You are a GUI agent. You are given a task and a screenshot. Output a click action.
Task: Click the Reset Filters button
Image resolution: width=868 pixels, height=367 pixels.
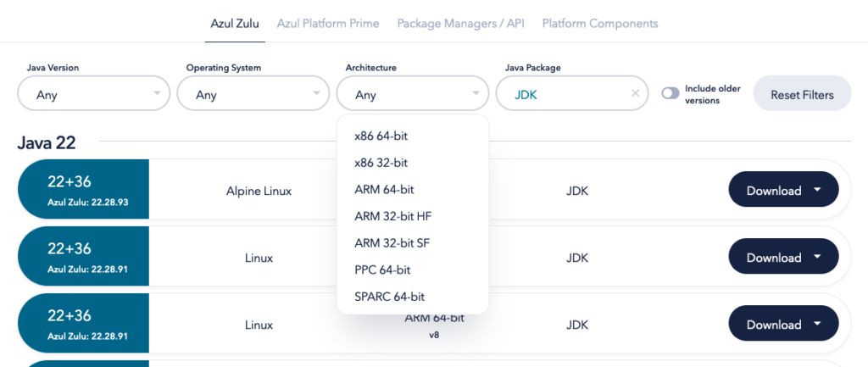[802, 93]
